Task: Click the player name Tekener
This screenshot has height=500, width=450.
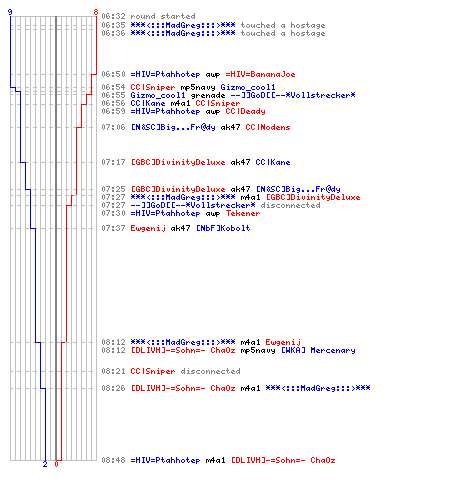Action: (243, 213)
